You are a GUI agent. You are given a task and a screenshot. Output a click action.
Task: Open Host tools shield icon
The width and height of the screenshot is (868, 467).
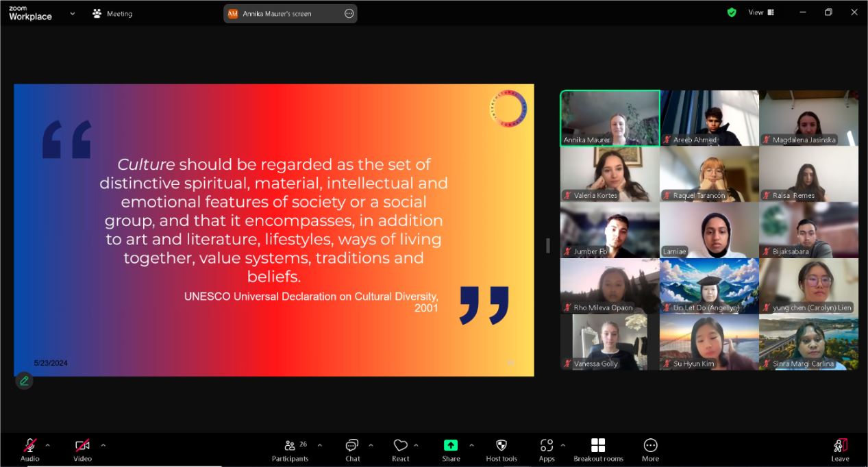click(501, 446)
